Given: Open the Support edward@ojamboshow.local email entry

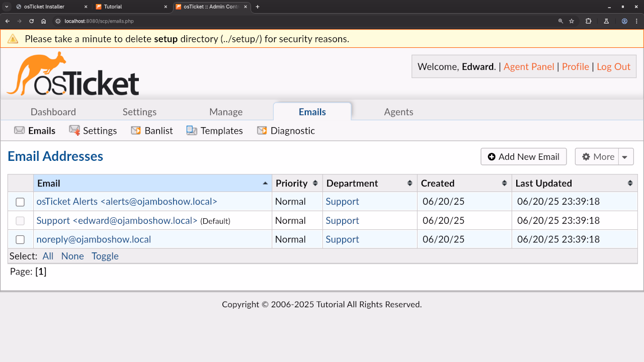Looking at the screenshot, I should [117, 221].
